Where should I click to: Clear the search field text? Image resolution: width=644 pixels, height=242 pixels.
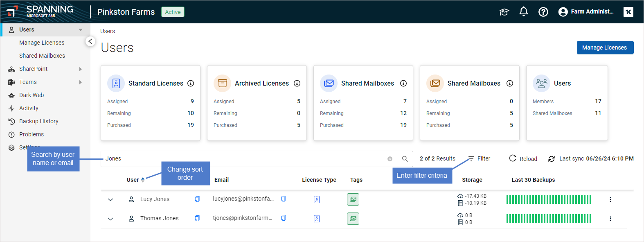click(390, 159)
